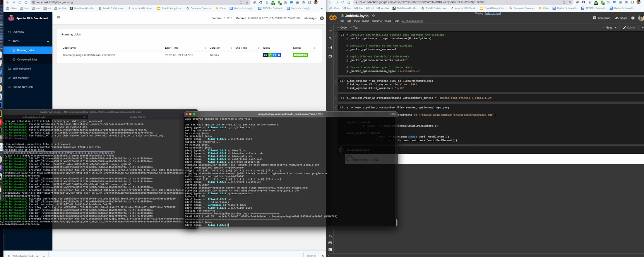Click the green task count 7 badge
Image resolution: width=644 pixels, height=257 pixels.
pyautogui.click(x=270, y=55)
